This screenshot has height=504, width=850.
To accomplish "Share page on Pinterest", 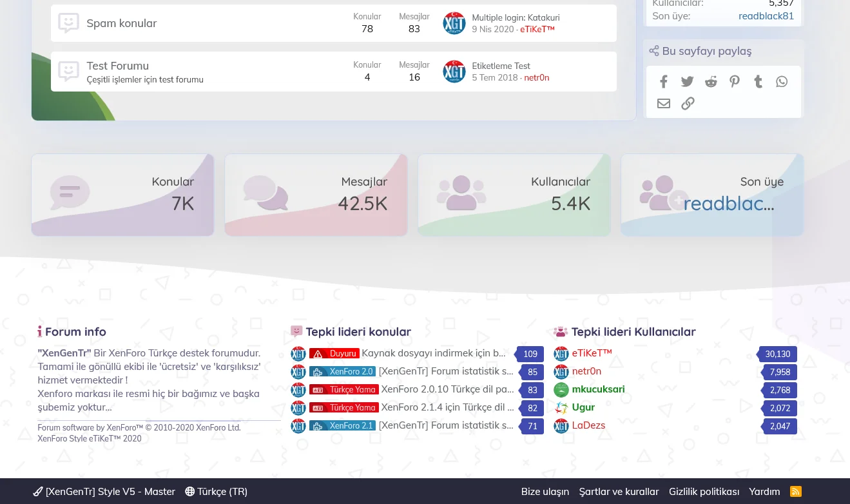I will pyautogui.click(x=735, y=82).
